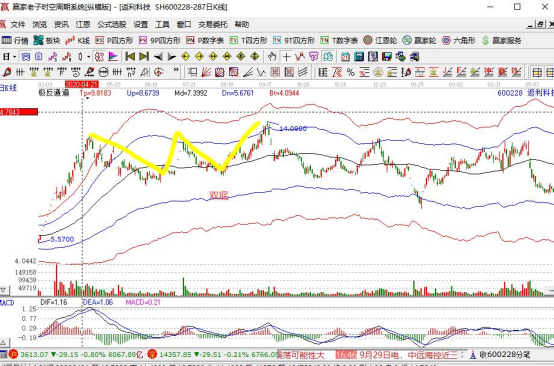
Task: Open the 工具 menu
Action: [162, 24]
